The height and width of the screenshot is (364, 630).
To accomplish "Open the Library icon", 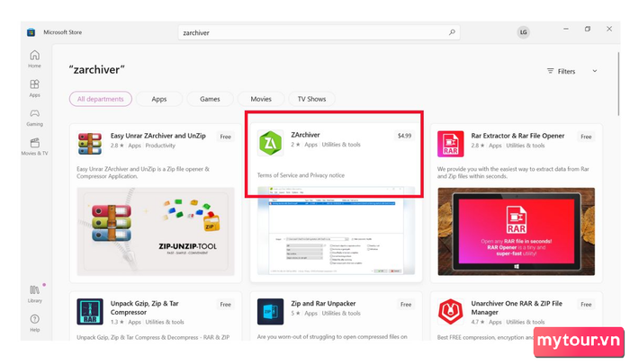I will click(34, 292).
